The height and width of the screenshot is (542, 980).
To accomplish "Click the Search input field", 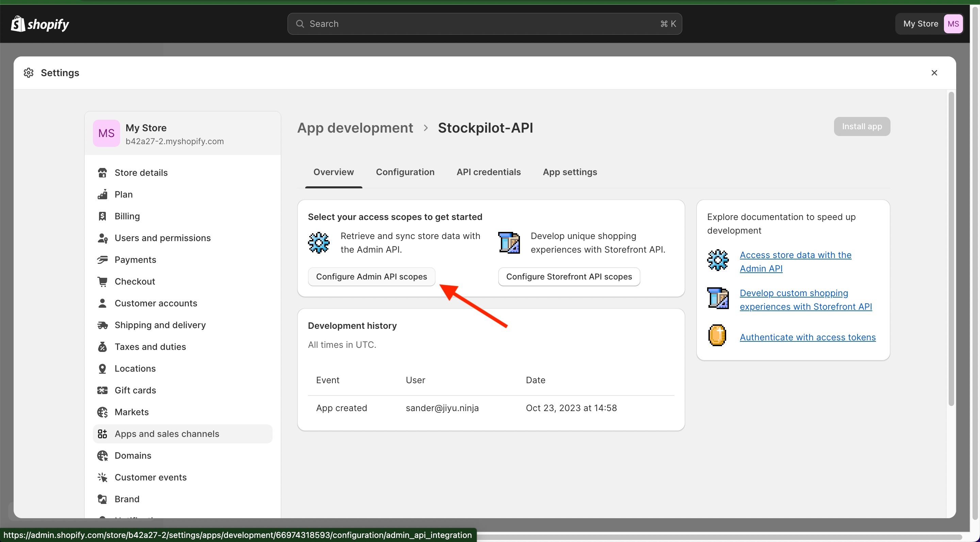I will [484, 24].
